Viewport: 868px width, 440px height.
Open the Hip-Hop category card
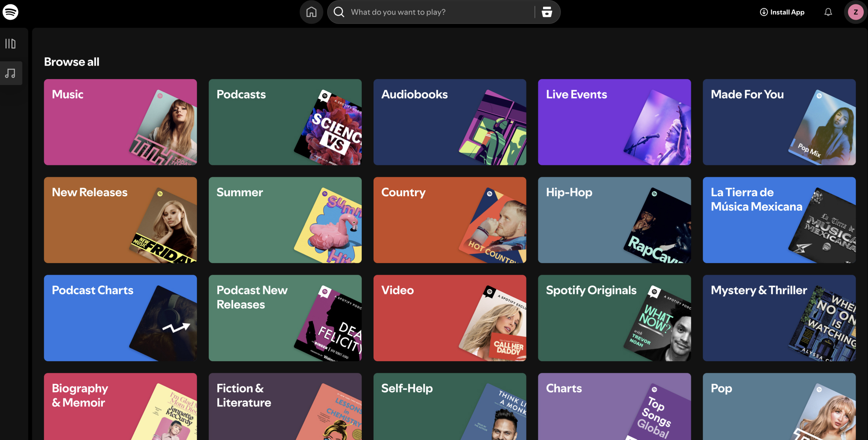coord(614,220)
